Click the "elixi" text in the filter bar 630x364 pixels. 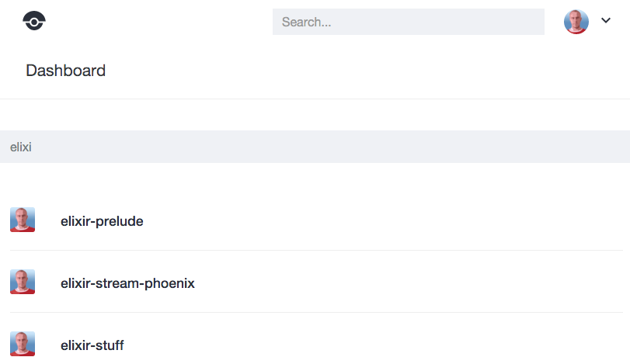tap(20, 147)
